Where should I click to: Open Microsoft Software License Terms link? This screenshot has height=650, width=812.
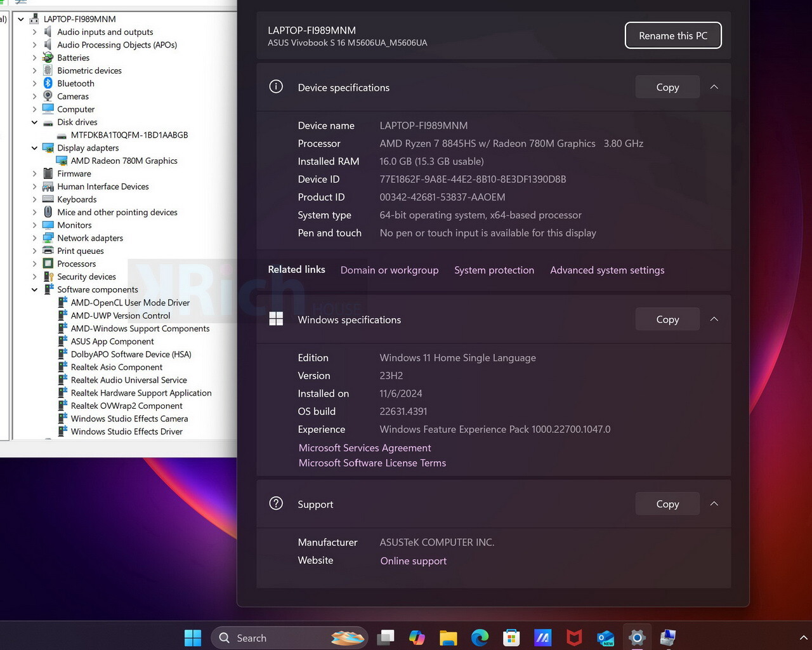coord(372,463)
